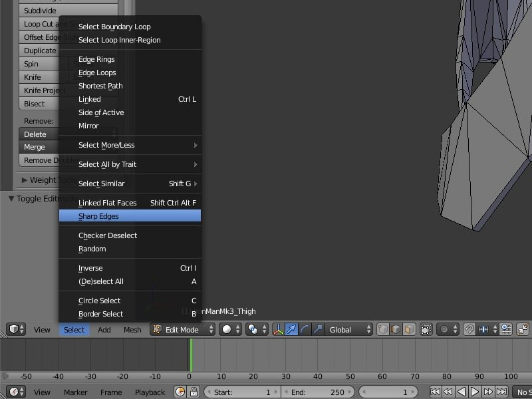Select the translate manipulator arrow icon

tap(291, 329)
